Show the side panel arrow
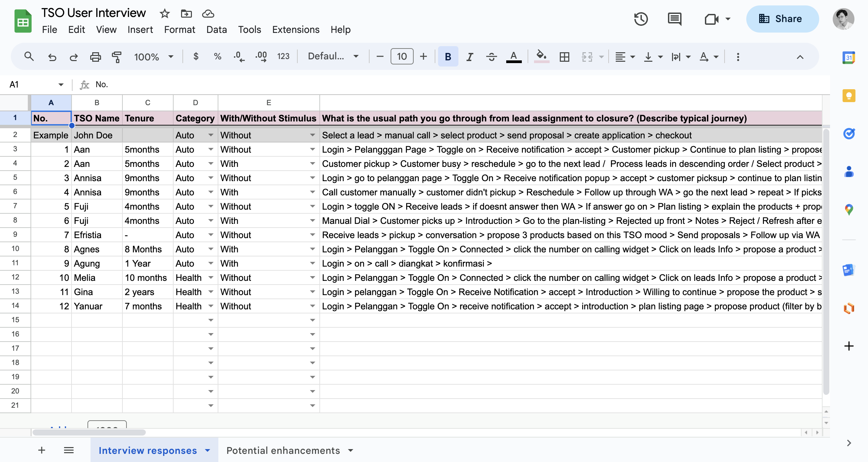The image size is (868, 462). 849,443
